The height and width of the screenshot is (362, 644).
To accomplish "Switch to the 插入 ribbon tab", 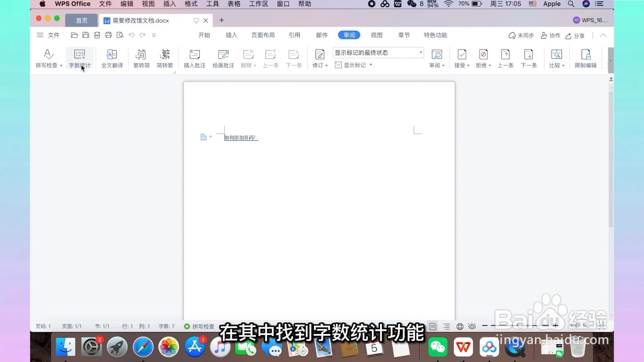I will pyautogui.click(x=231, y=35).
